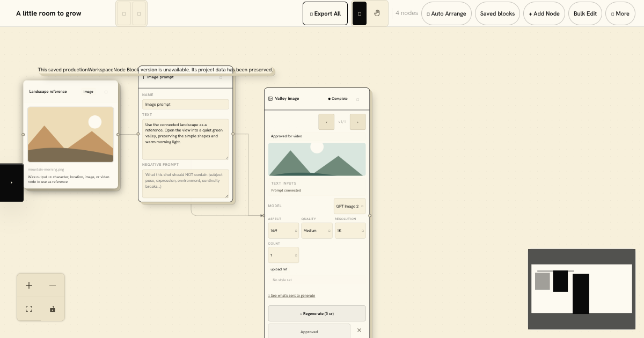644x338 pixels.
Task: Open the Aspect 16:9 dropdown
Action: (283, 231)
